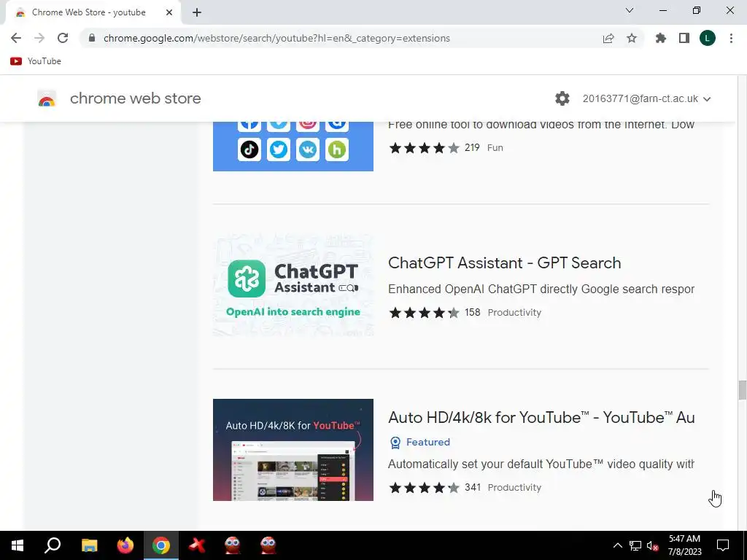Open the tab search chevron
Screen dimensions: 747x560
[x=630, y=10]
